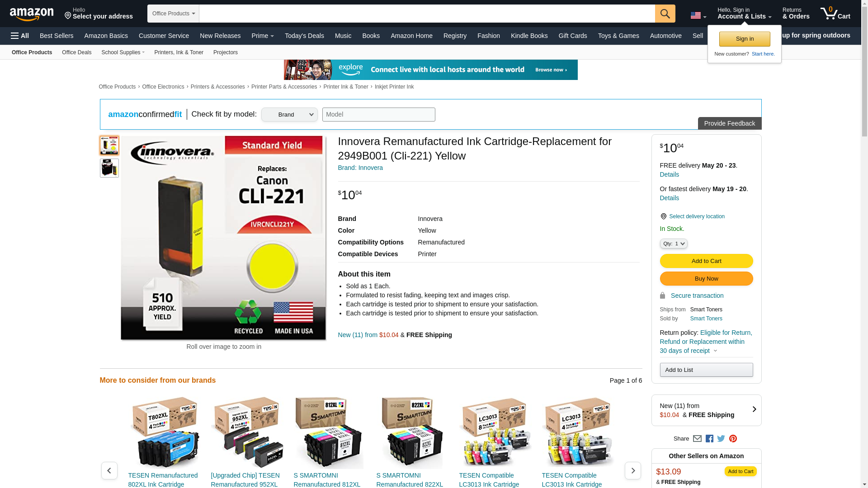The width and height of the screenshot is (868, 488).
Task: Open the country flag language selector
Action: pos(698,16)
